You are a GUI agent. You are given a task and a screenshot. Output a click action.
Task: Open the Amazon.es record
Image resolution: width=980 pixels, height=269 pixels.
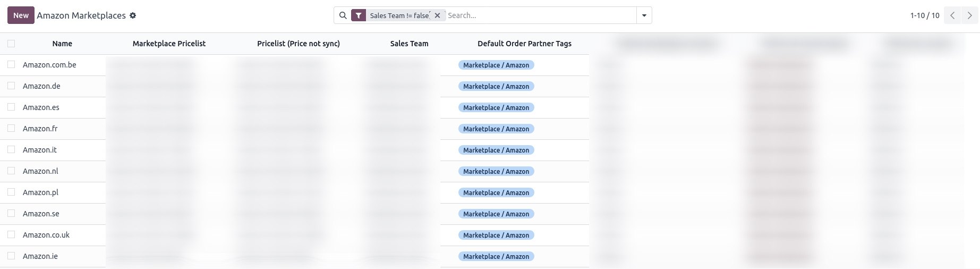[x=41, y=107]
